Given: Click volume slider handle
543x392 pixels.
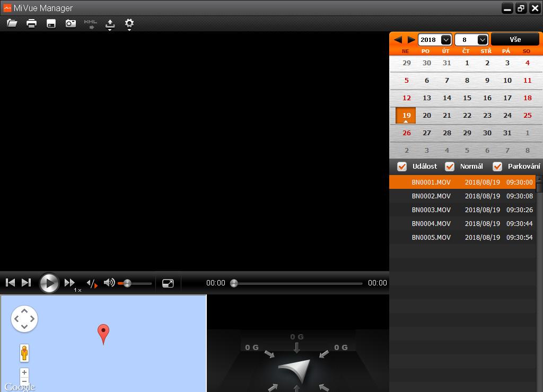Looking at the screenshot, I should [x=127, y=283].
